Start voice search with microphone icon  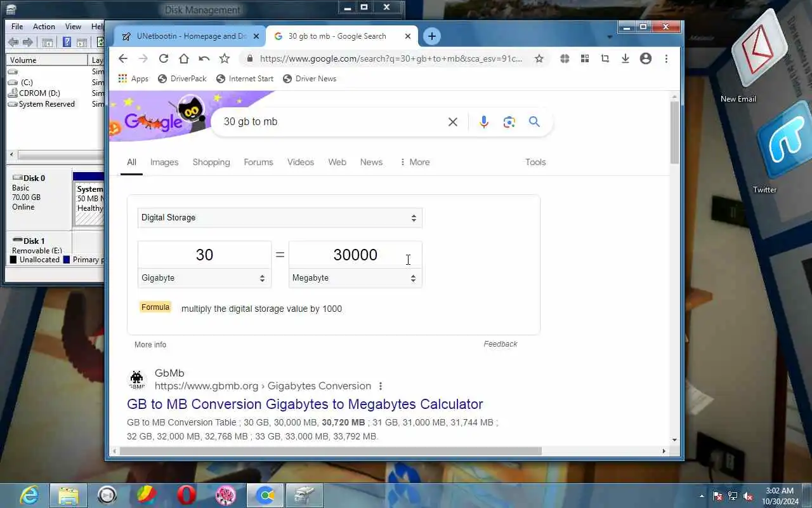tap(484, 122)
